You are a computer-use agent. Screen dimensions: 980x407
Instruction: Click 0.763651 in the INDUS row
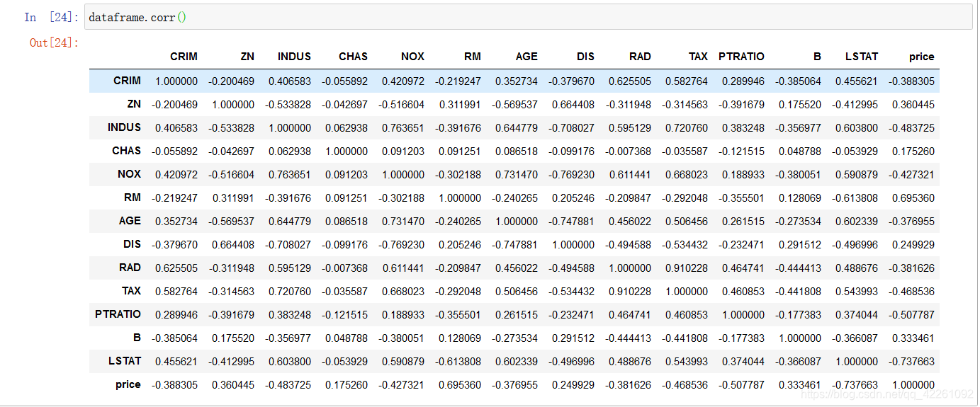pos(403,128)
